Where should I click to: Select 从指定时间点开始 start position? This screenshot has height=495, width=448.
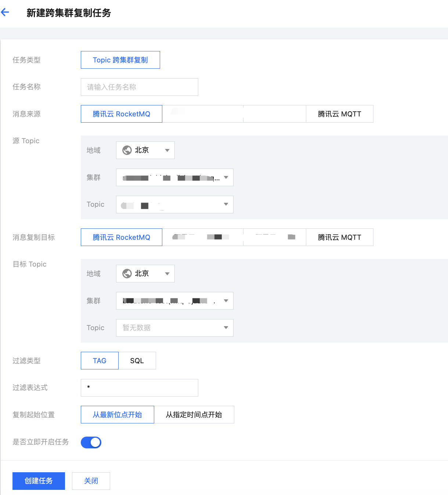point(194,415)
